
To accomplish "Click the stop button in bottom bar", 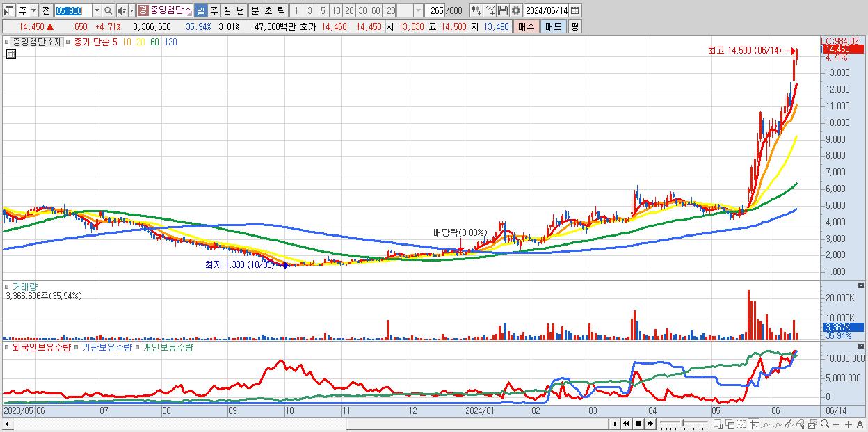I will coord(638,424).
